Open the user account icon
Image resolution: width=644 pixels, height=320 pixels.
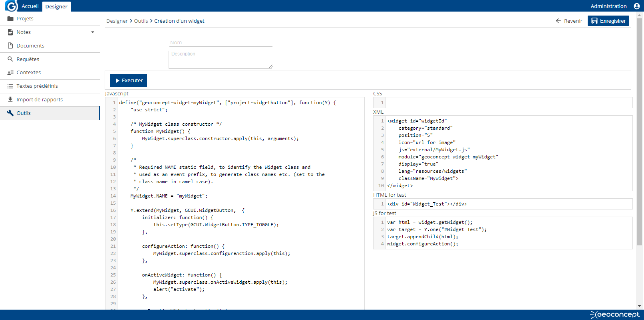point(636,6)
